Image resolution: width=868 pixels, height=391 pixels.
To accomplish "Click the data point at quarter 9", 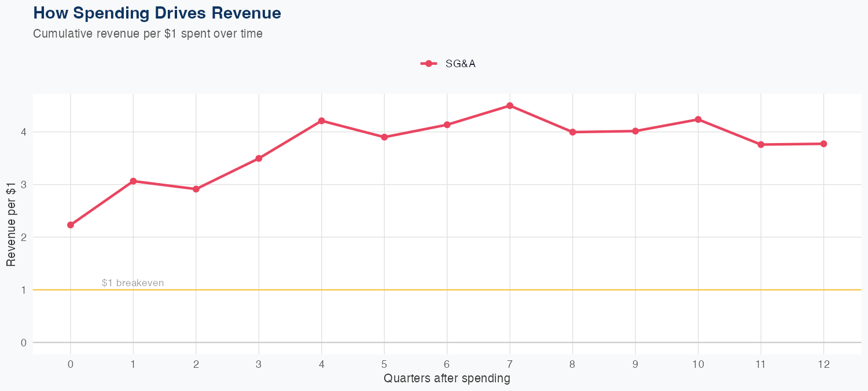I will (635, 131).
